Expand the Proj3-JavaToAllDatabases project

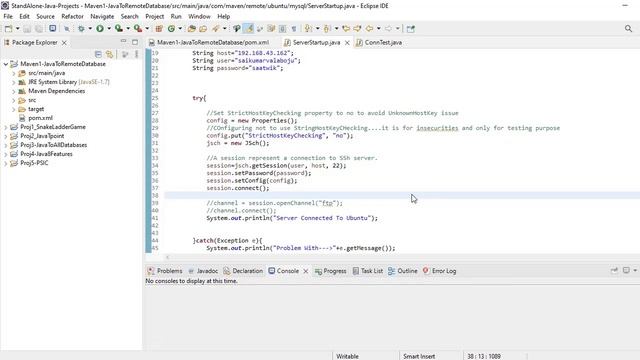[6, 145]
